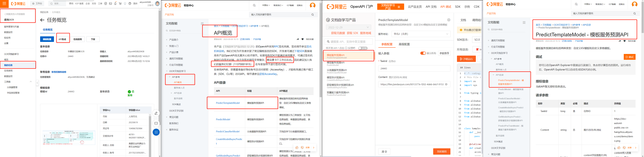
Task: Focus 请搜索 API search box
Action: coord(349,42)
